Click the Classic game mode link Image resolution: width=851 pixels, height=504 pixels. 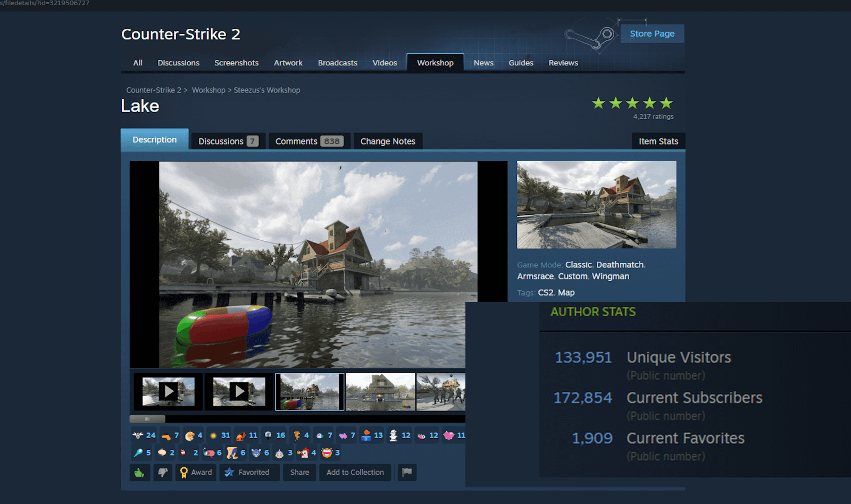(579, 265)
